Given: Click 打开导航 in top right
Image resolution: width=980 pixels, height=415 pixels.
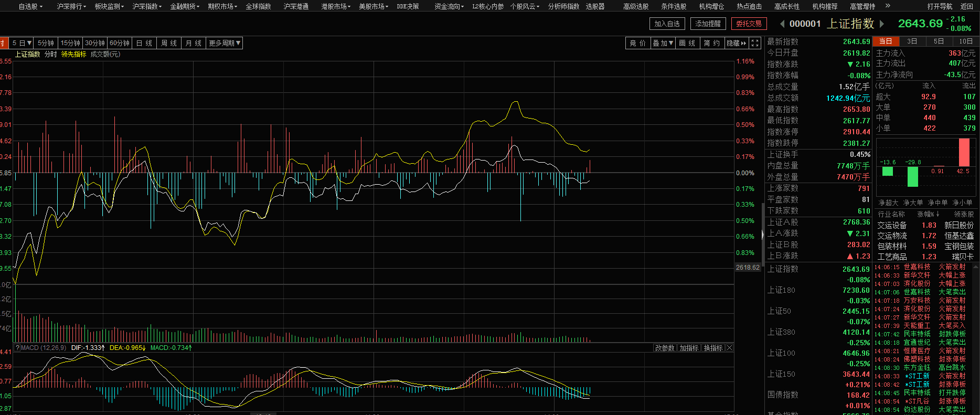Looking at the screenshot, I should (x=940, y=6).
